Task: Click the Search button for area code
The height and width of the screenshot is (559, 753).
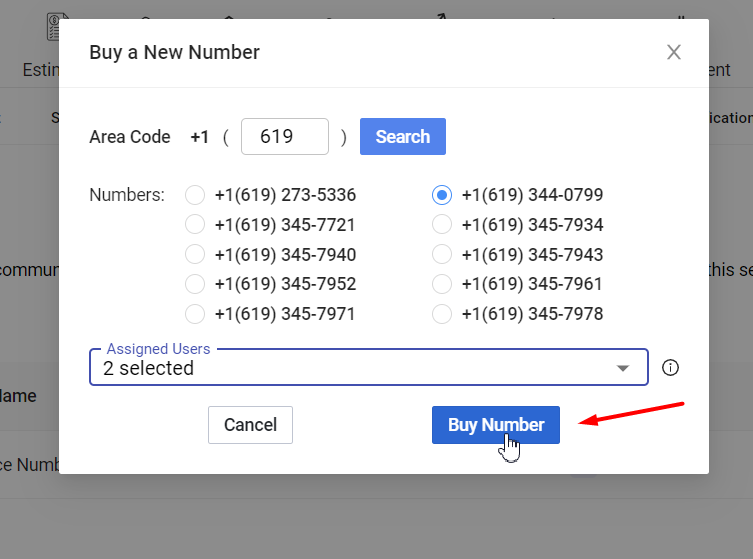Action: [403, 136]
